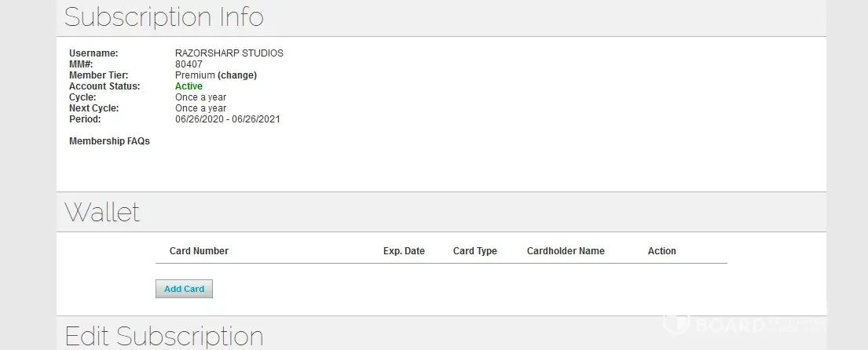The image size is (868, 350).
Task: Open the Membership FAQs link
Action: 109,141
